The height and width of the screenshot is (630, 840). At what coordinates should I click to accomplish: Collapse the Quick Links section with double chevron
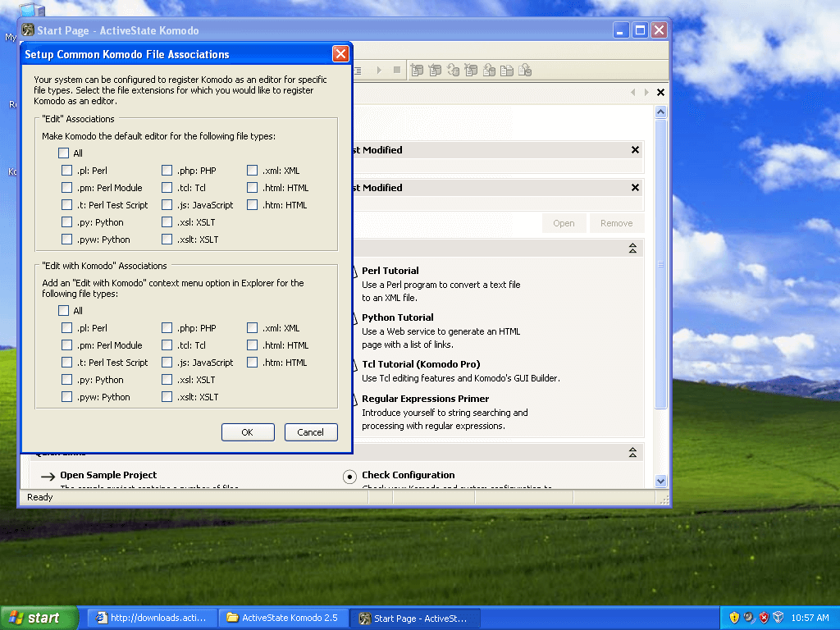click(x=632, y=453)
